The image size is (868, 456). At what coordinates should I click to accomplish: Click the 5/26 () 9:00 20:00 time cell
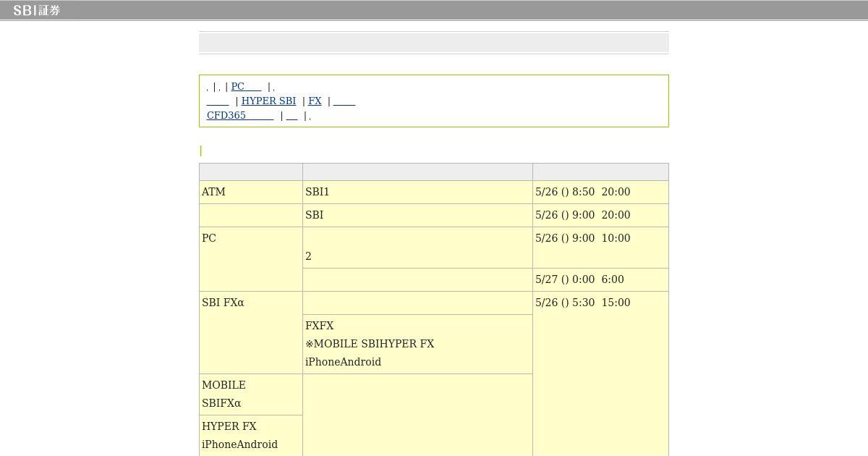click(x=600, y=215)
